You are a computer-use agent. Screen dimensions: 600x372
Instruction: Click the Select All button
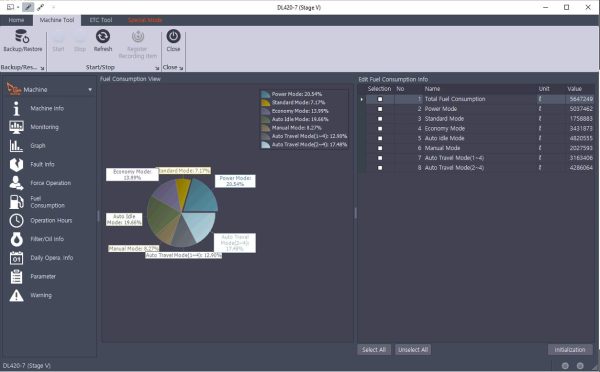(374, 350)
